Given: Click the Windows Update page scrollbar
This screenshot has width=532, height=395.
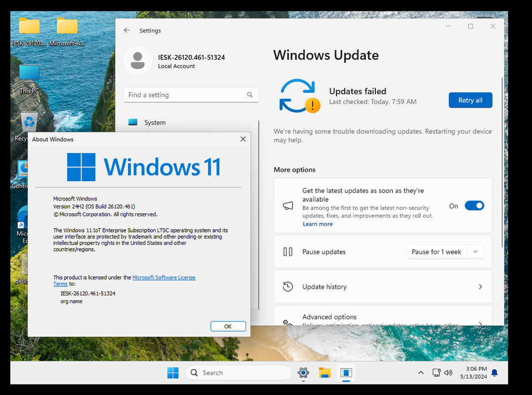Looking at the screenshot, I should tap(502, 163).
